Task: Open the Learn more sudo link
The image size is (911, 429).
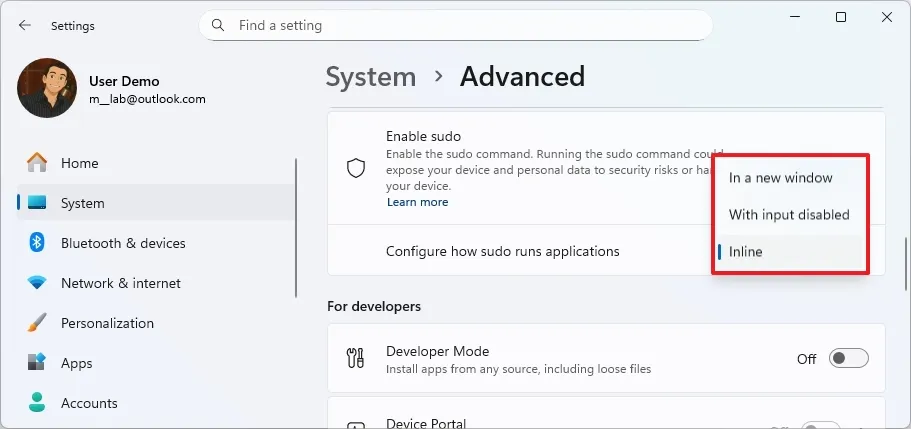Action: pos(417,202)
